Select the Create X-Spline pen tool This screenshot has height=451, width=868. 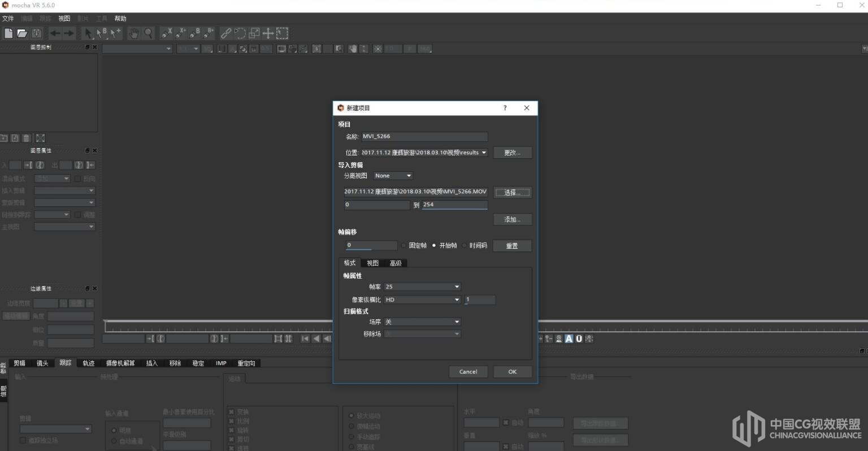pos(167,33)
